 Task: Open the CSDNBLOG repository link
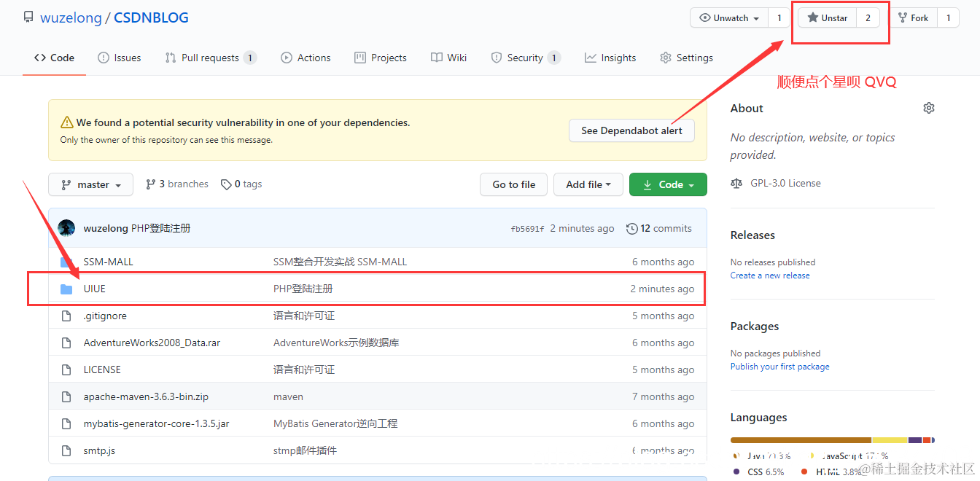point(151,17)
